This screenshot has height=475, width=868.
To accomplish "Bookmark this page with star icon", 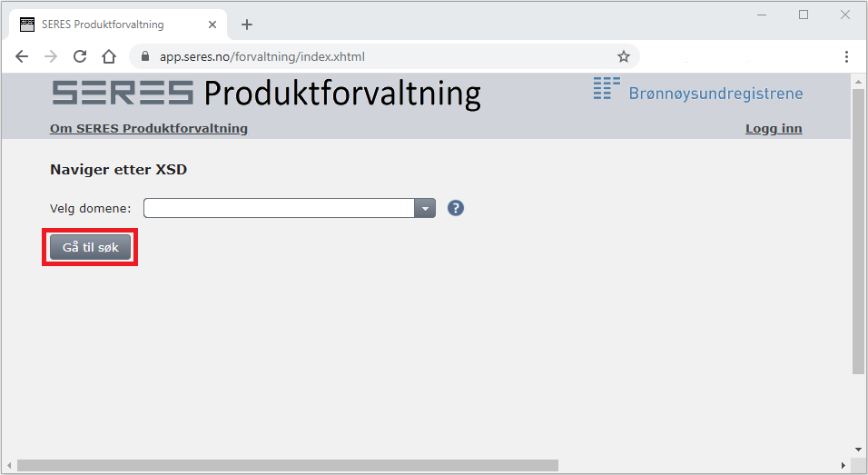I will (x=624, y=56).
